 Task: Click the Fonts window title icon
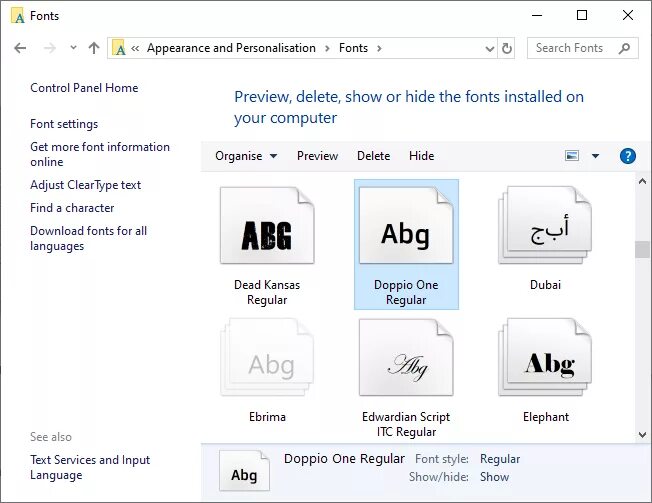pos(17,16)
